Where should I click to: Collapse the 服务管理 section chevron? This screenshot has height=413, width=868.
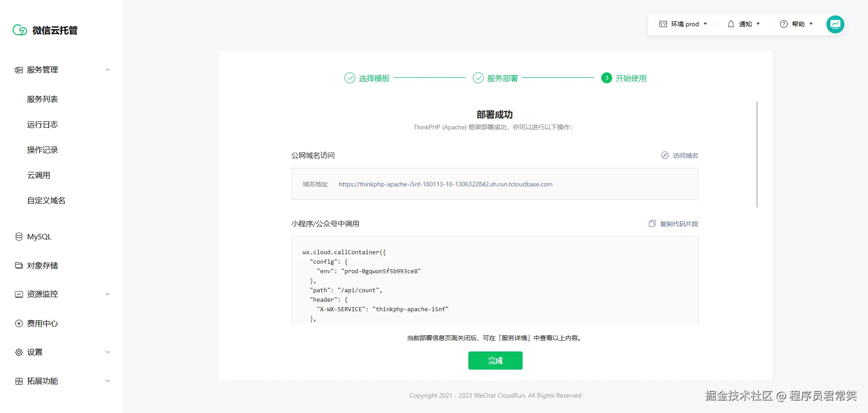[x=108, y=70]
